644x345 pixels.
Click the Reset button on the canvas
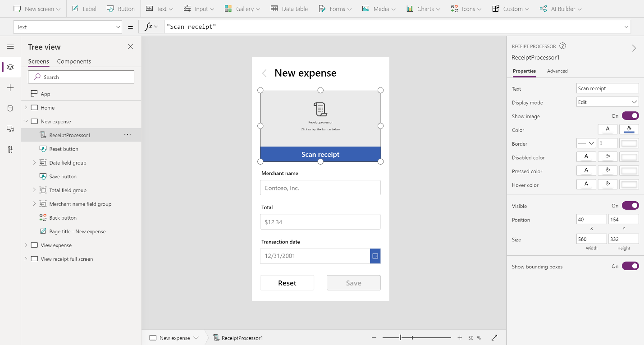287,283
